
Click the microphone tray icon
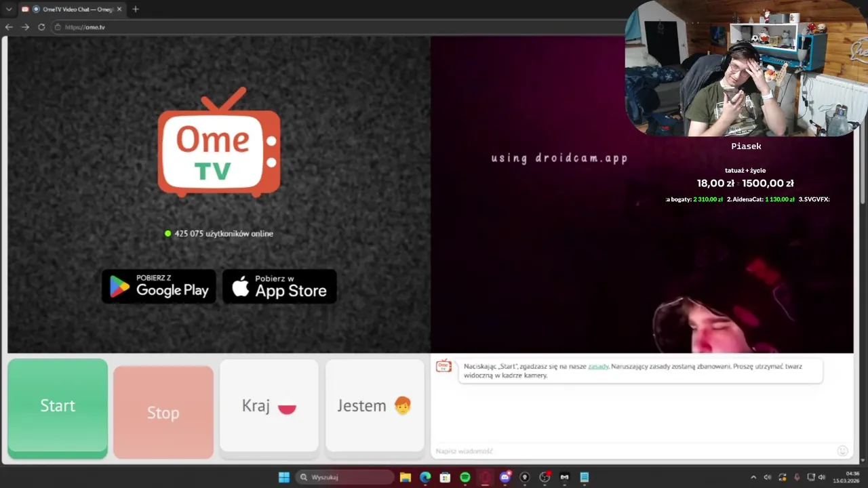pyautogui.click(x=797, y=477)
